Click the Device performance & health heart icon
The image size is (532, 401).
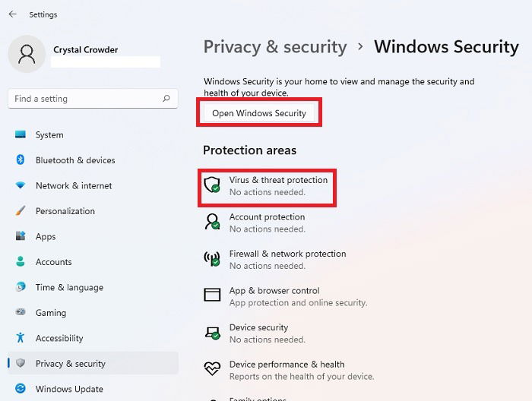[x=212, y=368]
